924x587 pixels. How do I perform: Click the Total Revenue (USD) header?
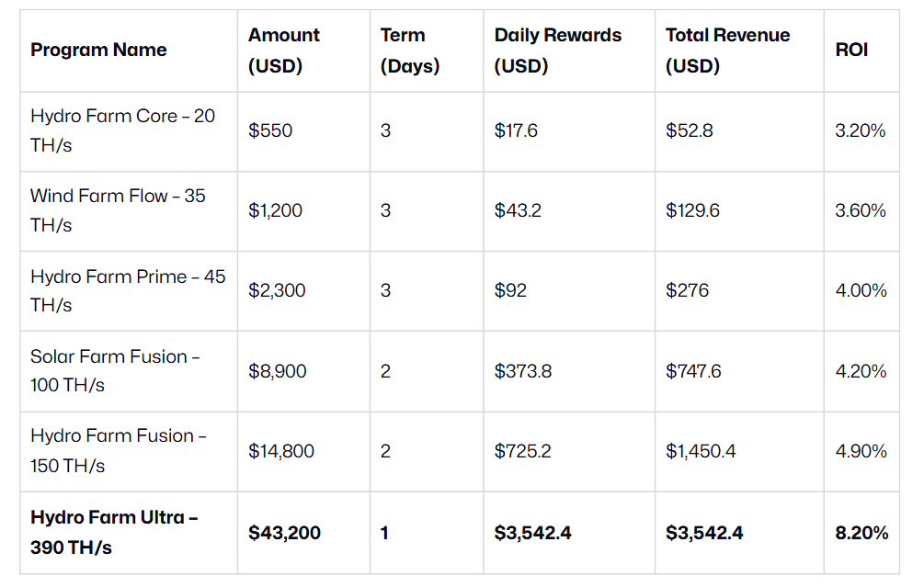coord(727,51)
